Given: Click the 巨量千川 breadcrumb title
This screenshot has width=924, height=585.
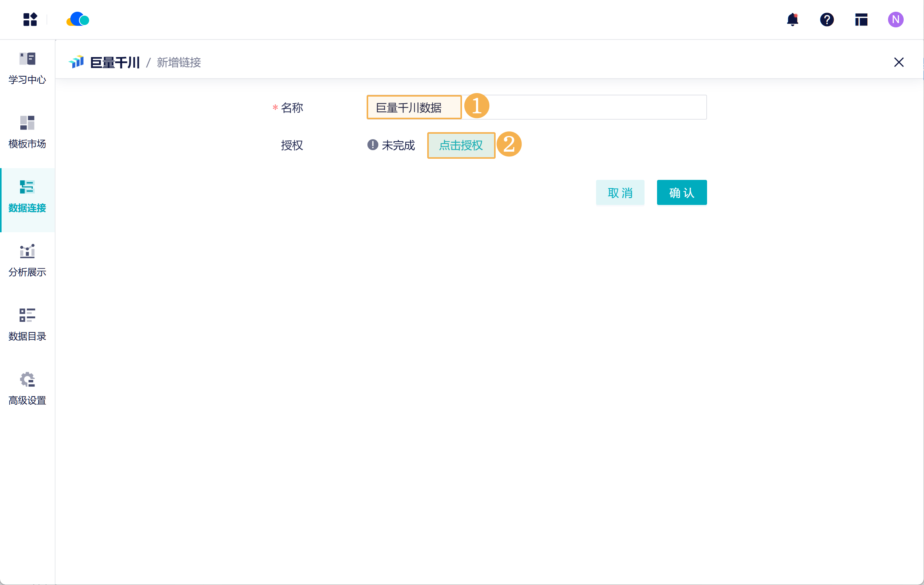Looking at the screenshot, I should coord(115,63).
